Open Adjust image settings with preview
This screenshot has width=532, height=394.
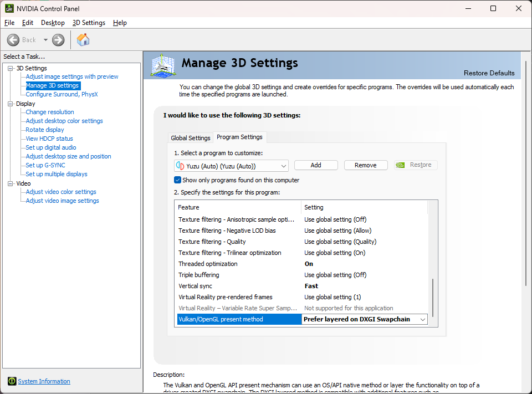72,76
